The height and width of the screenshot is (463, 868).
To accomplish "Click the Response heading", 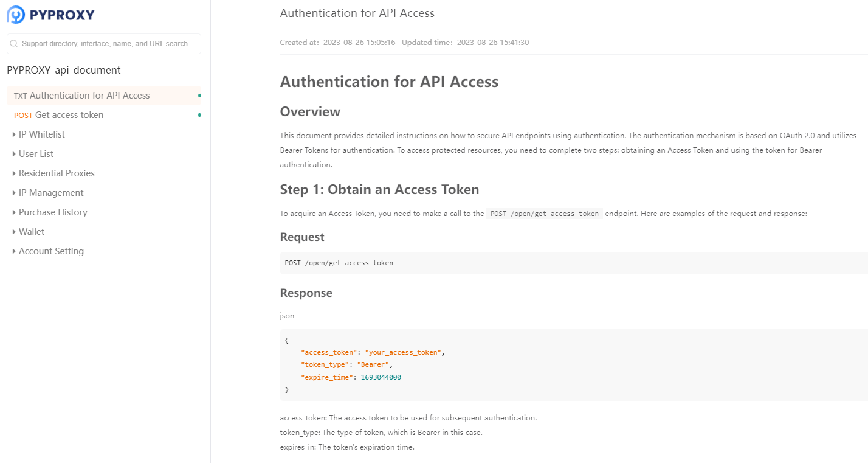I will (x=306, y=293).
